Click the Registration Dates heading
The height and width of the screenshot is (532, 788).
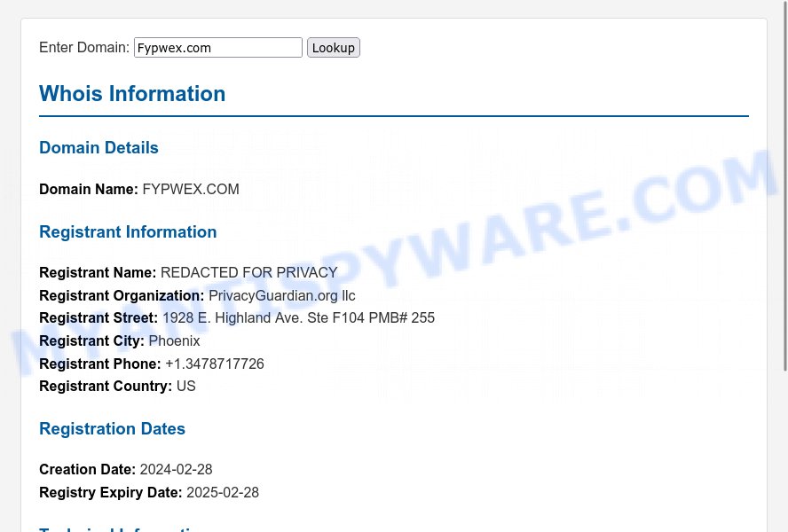coord(112,429)
